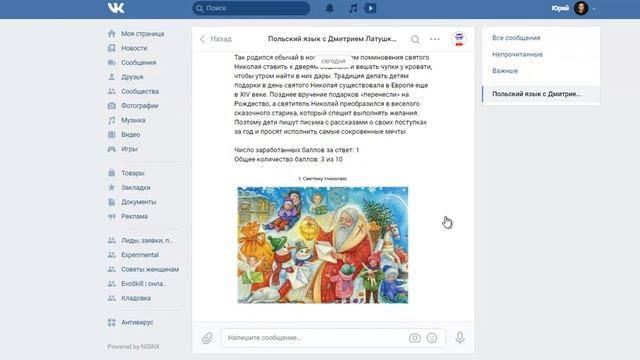Click the gamepad icon beside Игры
This screenshot has height=360, width=640.
click(111, 149)
